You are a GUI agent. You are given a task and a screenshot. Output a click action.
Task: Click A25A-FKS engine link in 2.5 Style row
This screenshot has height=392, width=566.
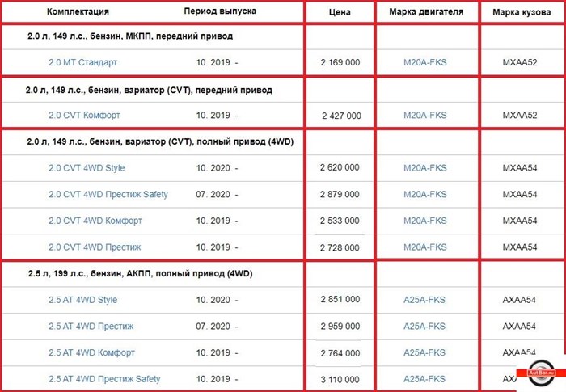tap(424, 300)
